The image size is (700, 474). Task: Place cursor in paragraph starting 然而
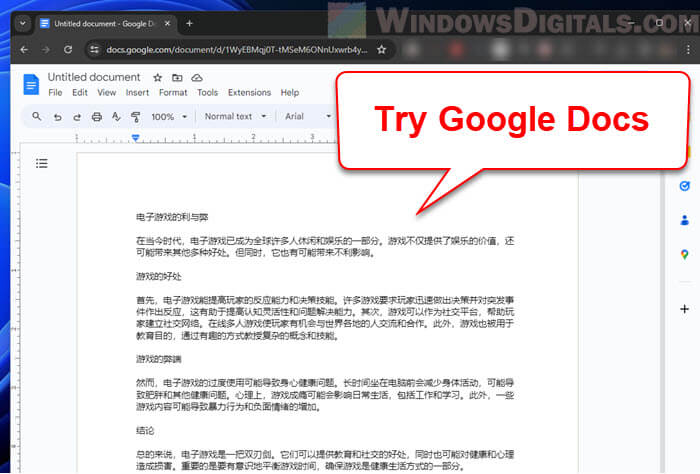325,395
